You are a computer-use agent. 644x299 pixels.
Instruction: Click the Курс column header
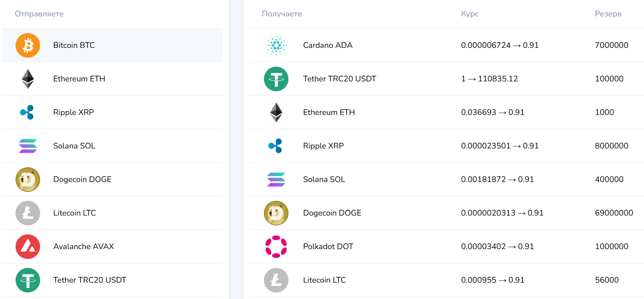tap(470, 14)
